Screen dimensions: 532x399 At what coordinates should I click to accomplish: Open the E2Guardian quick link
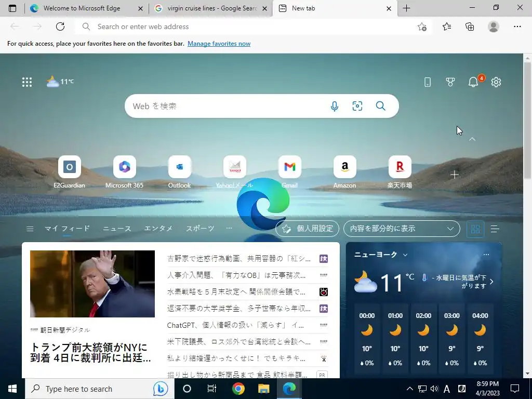click(69, 172)
